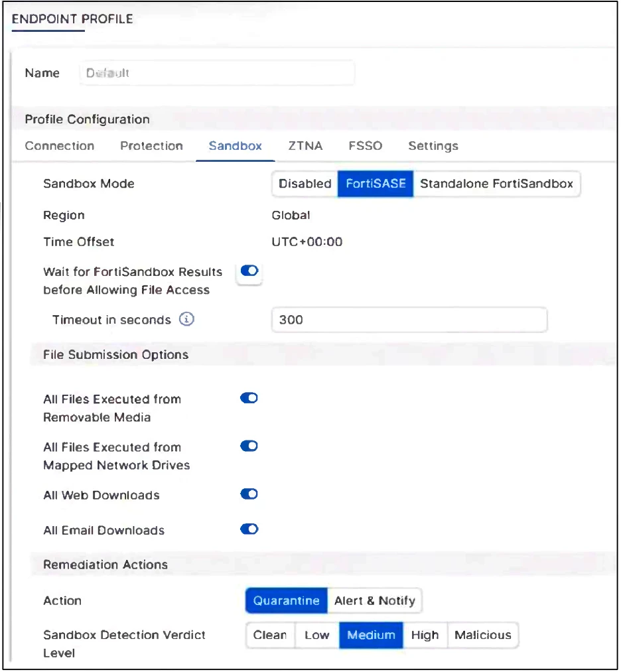Click the Timeout in seconds input box
Viewport: 621px width, 672px height.
point(409,320)
